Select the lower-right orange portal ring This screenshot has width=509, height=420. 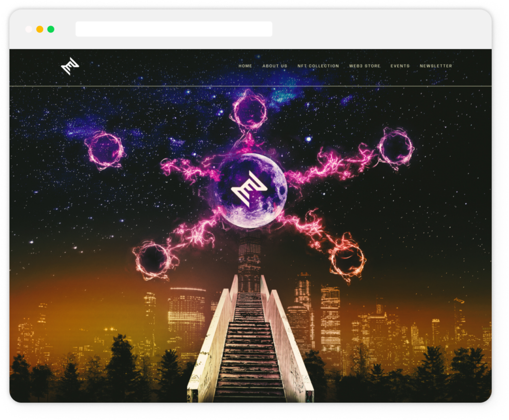point(347,260)
